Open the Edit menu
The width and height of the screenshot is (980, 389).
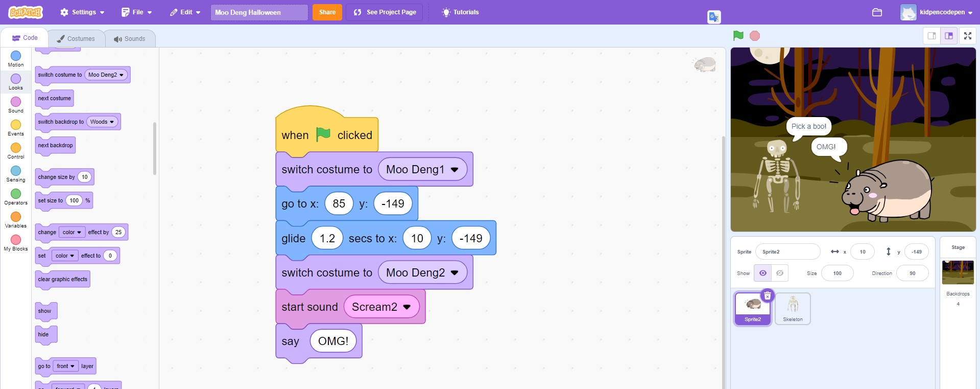[185, 12]
